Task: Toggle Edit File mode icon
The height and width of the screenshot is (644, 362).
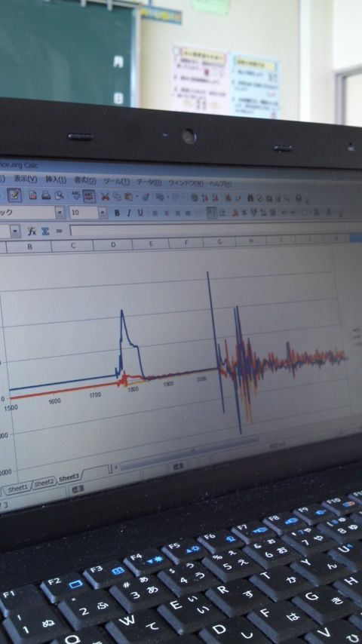Action: tap(14, 195)
